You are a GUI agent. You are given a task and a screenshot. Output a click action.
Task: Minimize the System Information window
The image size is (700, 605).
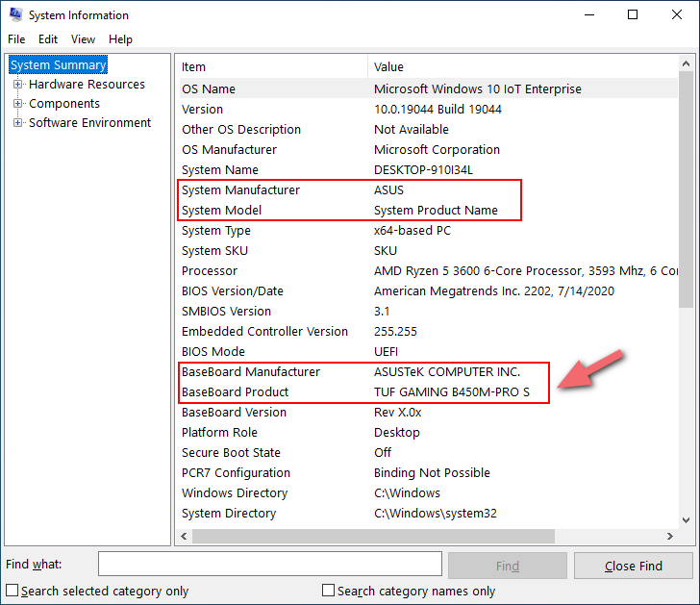[589, 14]
